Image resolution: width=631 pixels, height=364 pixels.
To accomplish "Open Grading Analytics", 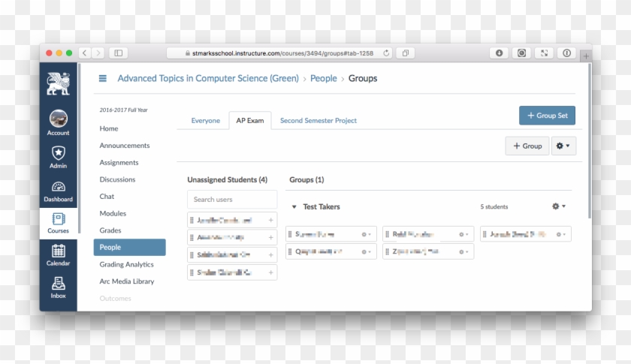I will coord(126,264).
